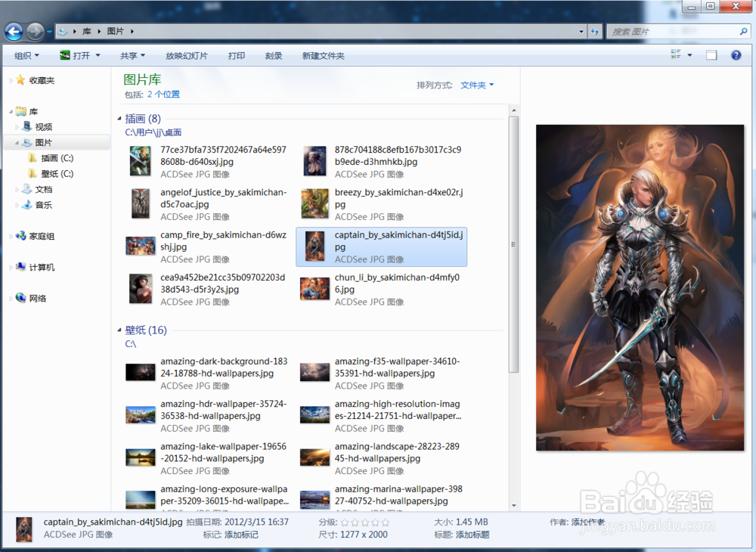Viewport: 756px width, 552px height.
Task: Select amazing-landscape-28223 file
Action: [381, 458]
